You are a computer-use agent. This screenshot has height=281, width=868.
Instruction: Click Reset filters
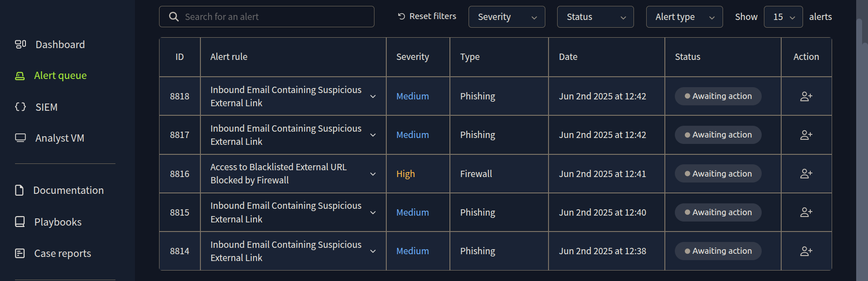click(x=426, y=16)
